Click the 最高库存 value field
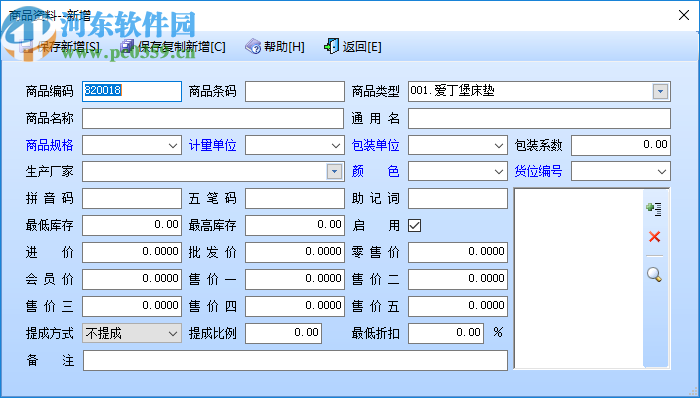Screen dimensions: 700x398 point(295,225)
